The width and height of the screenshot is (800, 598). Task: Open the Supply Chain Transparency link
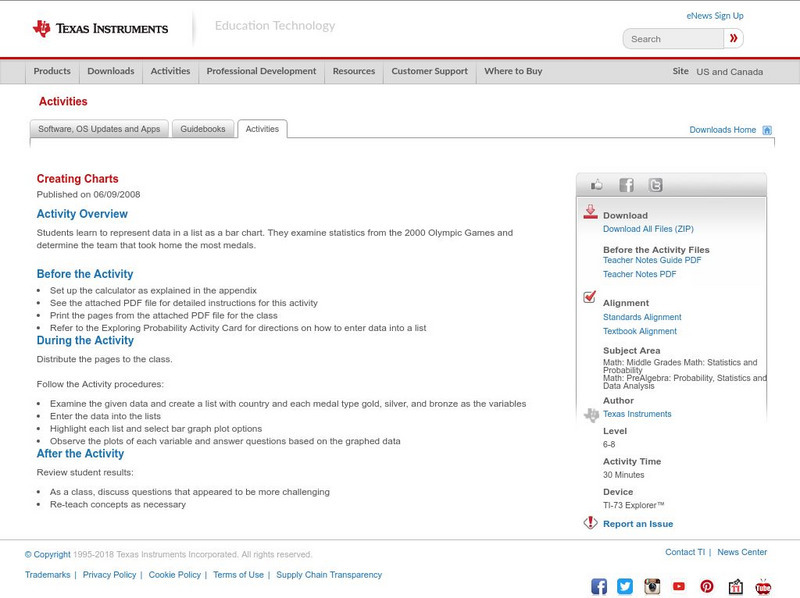[329, 575]
